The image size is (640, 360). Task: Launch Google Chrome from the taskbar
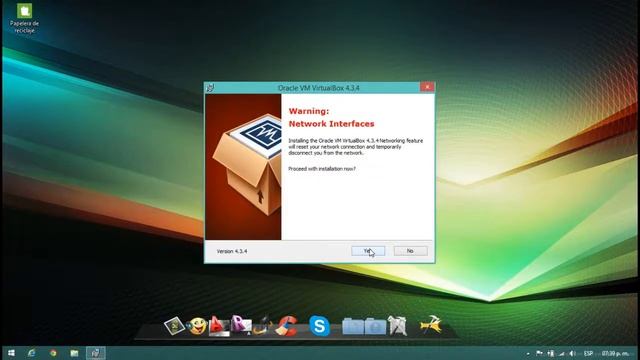[53, 353]
